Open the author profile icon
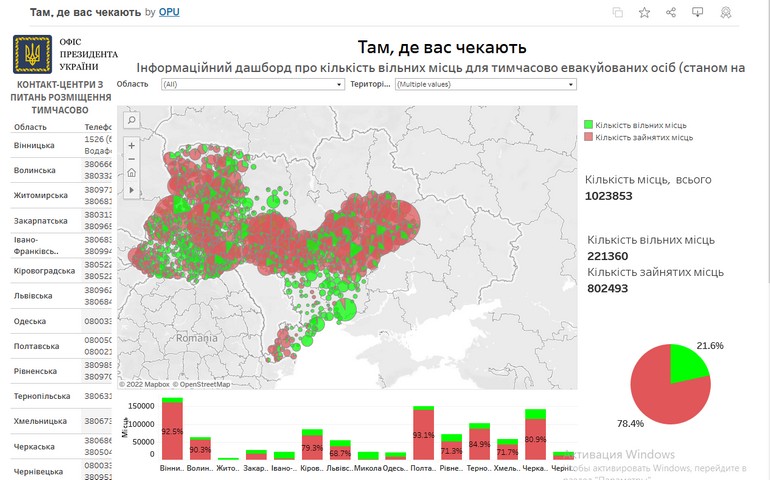 click(726, 12)
